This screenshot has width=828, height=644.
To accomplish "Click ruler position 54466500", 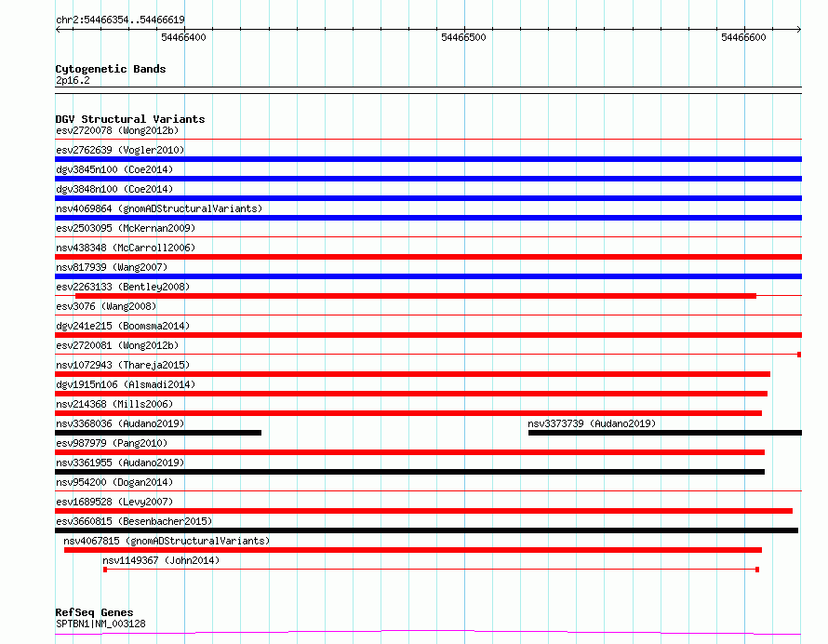I will click(463, 37).
